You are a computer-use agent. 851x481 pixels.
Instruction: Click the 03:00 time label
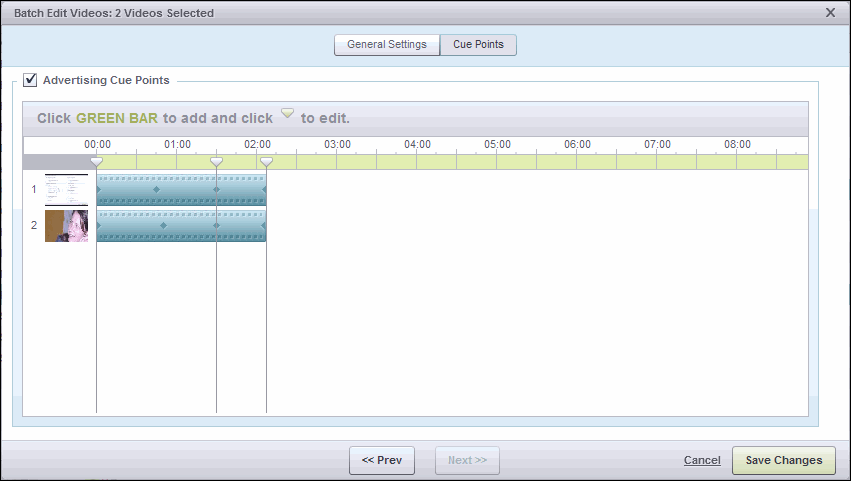point(338,144)
